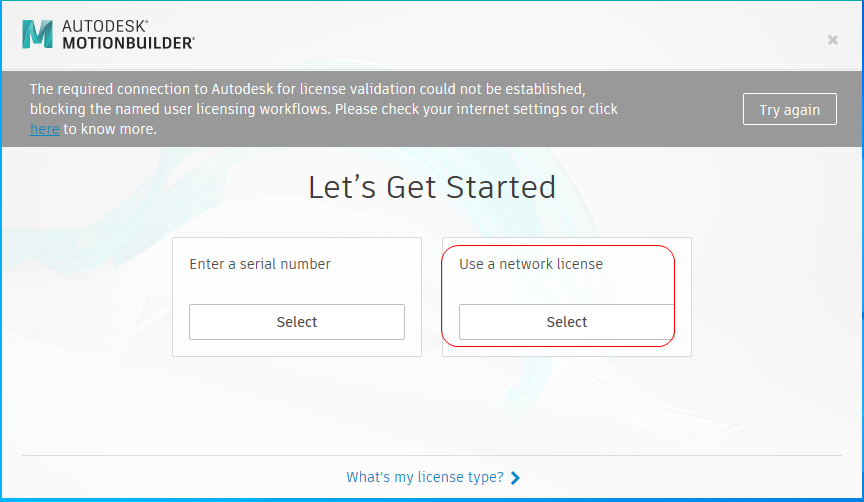864x502 pixels.
Task: Open the What's my license type? link
Action: click(425, 477)
